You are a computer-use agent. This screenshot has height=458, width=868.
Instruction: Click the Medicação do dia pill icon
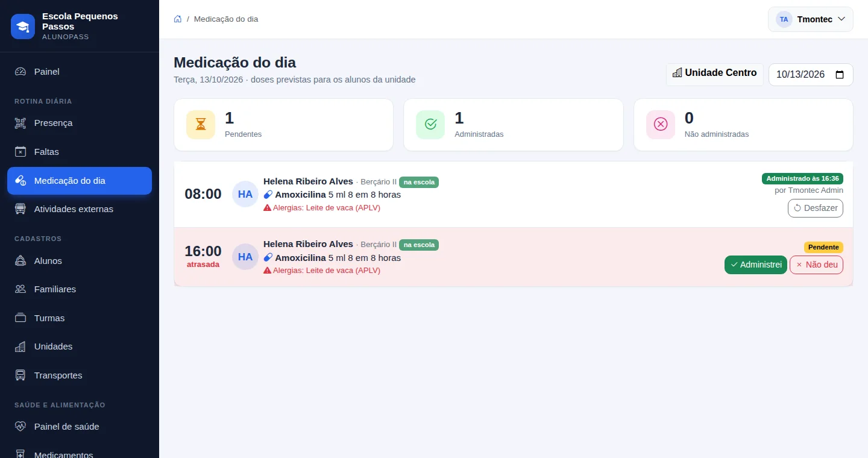click(20, 181)
